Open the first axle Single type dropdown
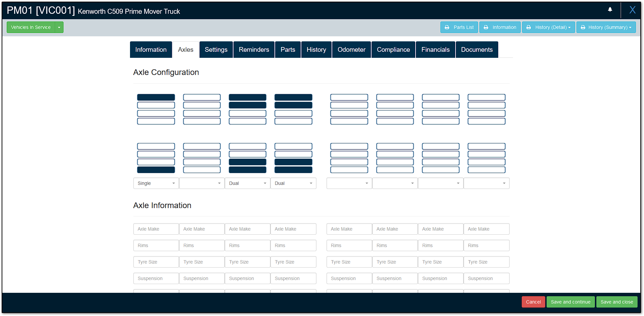 pos(156,183)
